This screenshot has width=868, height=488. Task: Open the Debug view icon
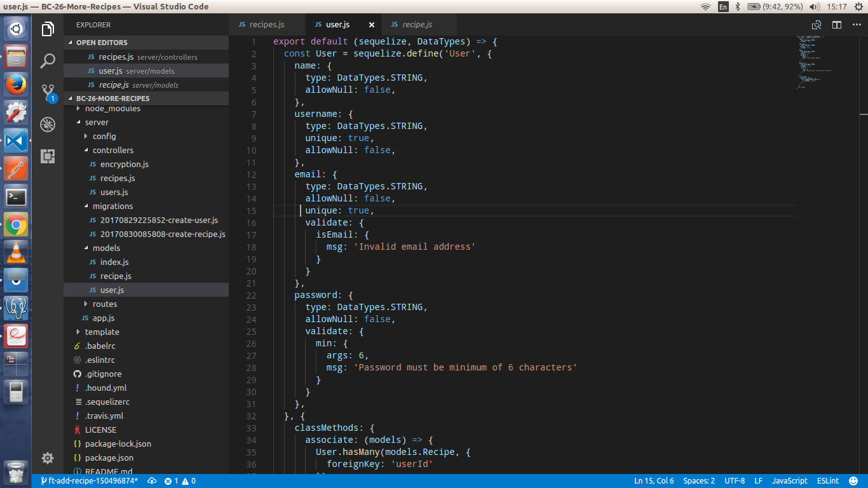pyautogui.click(x=48, y=125)
